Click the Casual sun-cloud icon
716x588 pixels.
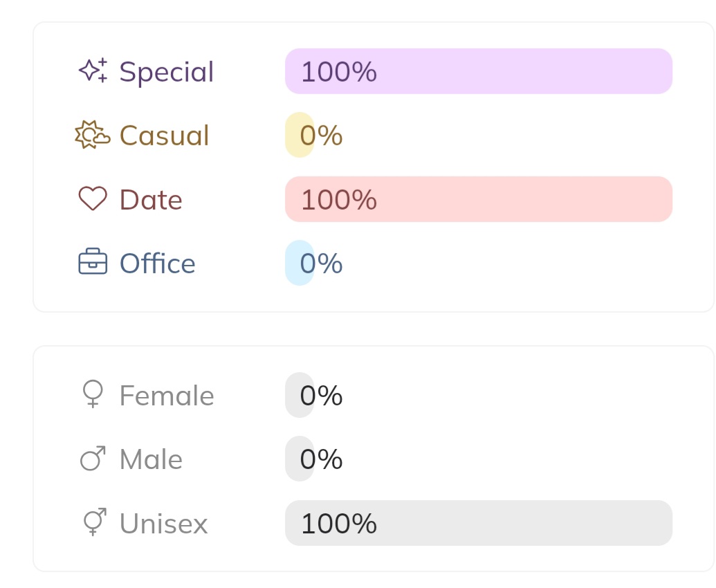point(92,135)
